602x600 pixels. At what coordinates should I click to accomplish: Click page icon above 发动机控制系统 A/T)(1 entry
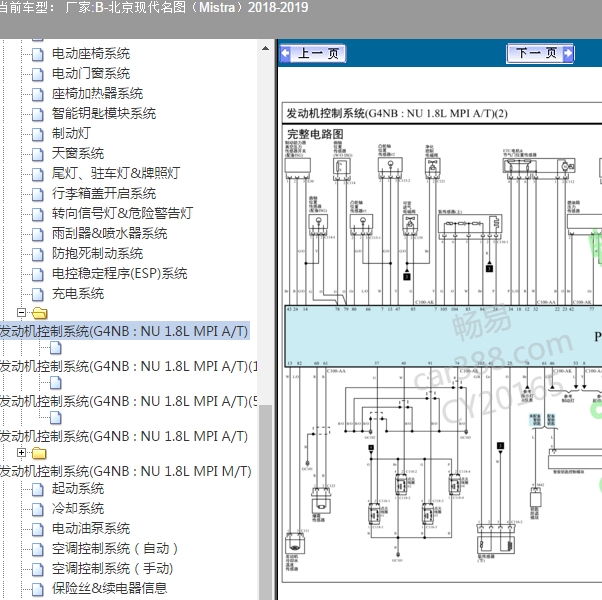(x=56, y=348)
